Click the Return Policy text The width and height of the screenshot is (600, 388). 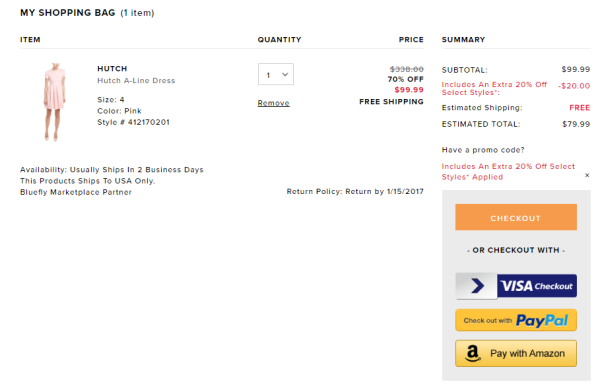pos(355,191)
